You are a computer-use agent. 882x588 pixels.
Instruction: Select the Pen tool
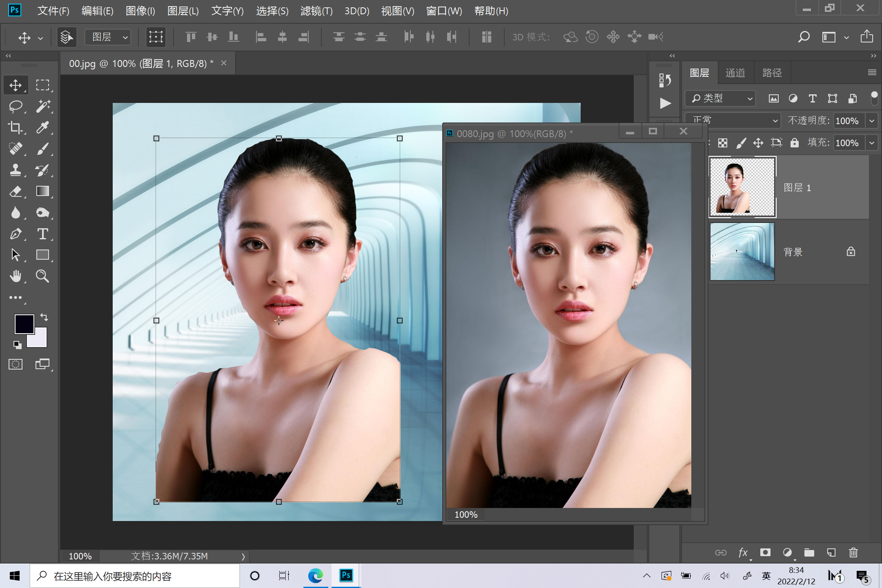click(16, 234)
